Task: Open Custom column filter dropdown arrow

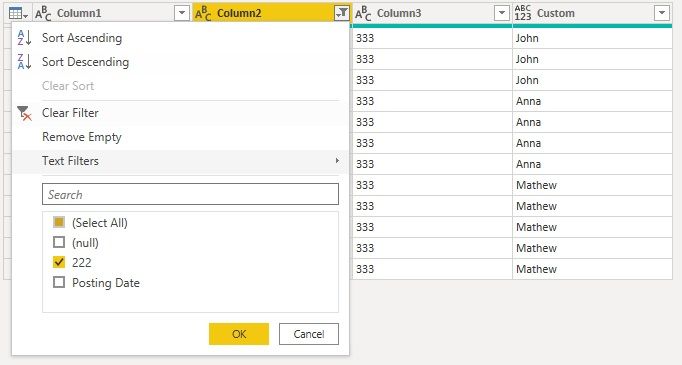Action: (662, 13)
